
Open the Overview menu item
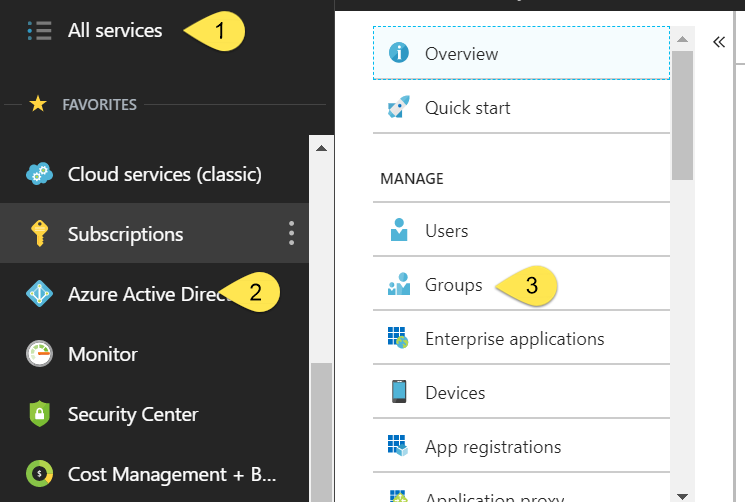pos(461,53)
